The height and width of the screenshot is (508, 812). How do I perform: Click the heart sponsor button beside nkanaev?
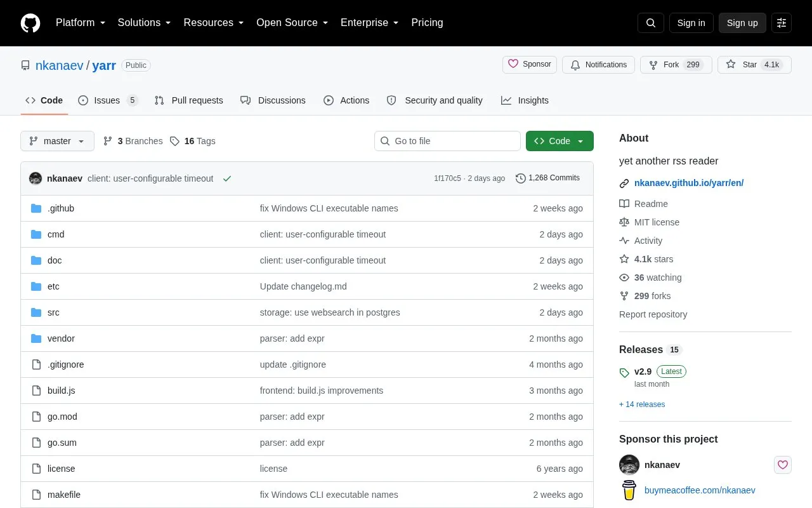coord(783,465)
